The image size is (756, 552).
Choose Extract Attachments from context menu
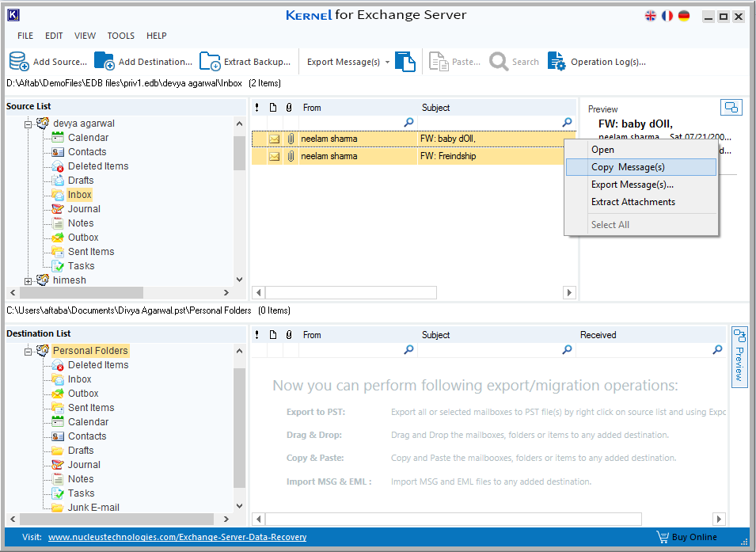click(x=640, y=202)
